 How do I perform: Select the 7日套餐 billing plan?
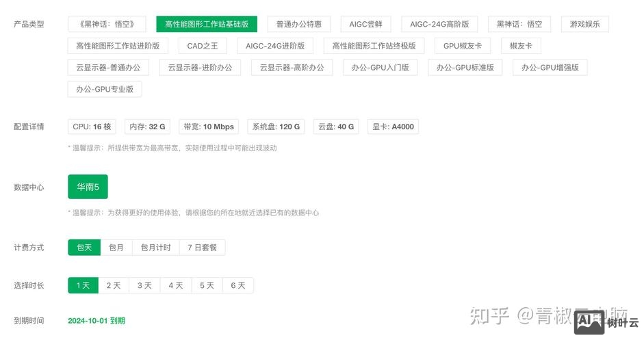(202, 248)
